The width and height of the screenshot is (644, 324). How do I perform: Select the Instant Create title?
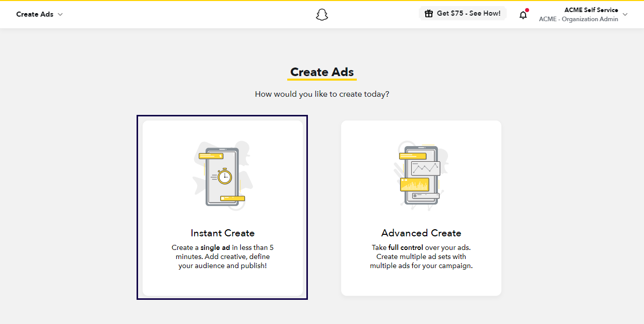(222, 233)
